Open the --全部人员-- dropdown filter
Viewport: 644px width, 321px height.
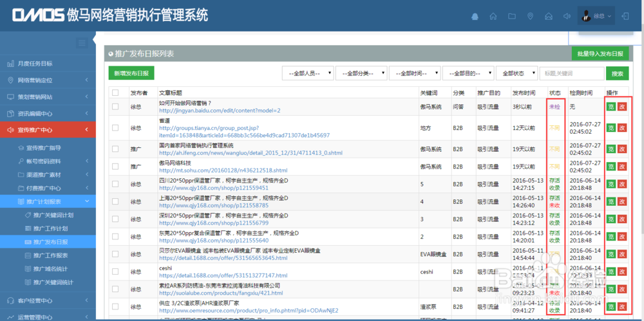[308, 73]
